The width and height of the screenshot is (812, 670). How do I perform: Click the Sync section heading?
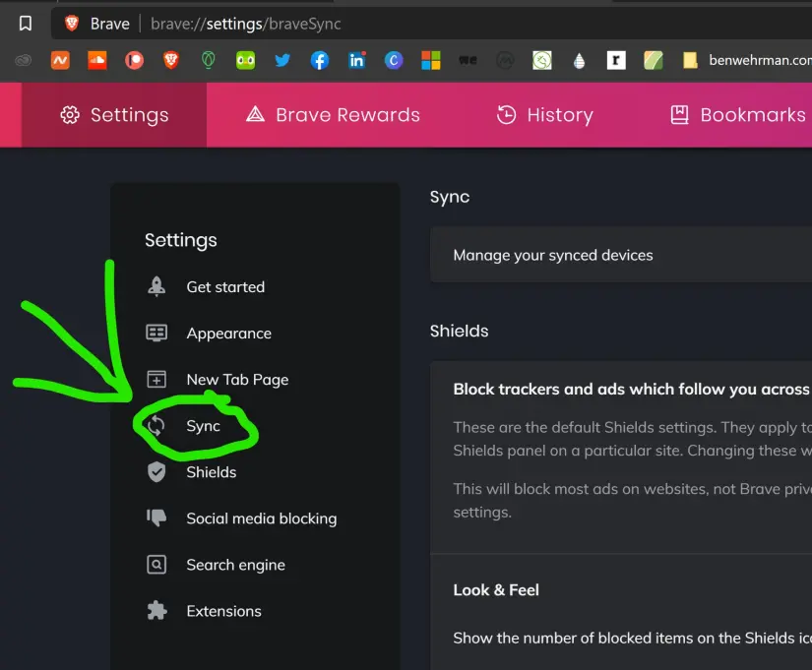450,198
